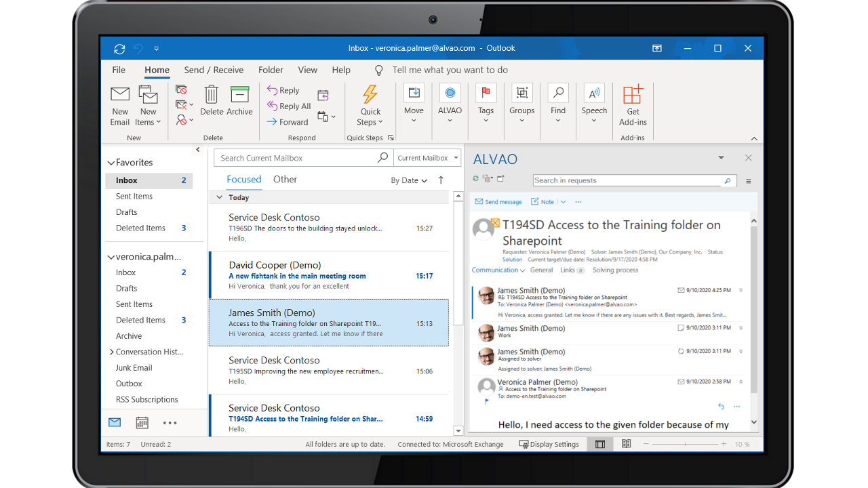Image resolution: width=868 pixels, height=488 pixels.
Task: Reply with a meeting
Action: pyautogui.click(x=323, y=96)
